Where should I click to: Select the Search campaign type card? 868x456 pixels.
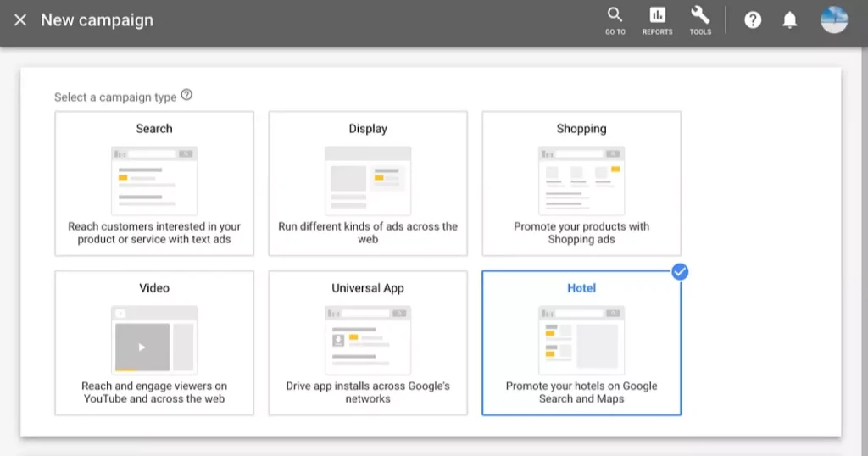[154, 184]
